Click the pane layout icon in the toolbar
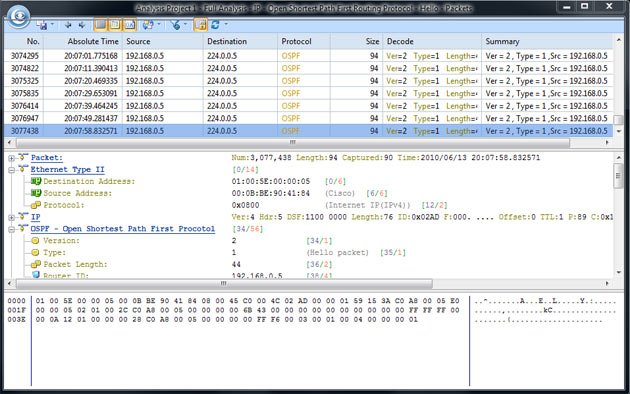 148,25
